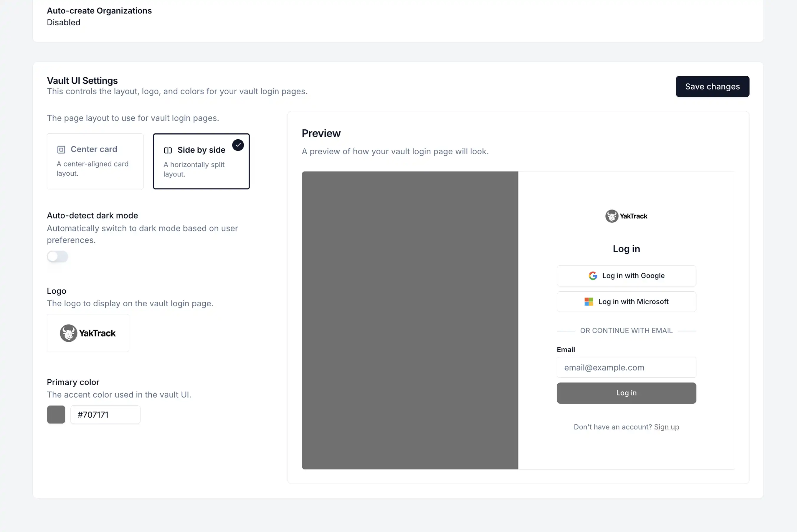798x532 pixels.
Task: Click 'Don't have an account?' text
Action: 613,427
